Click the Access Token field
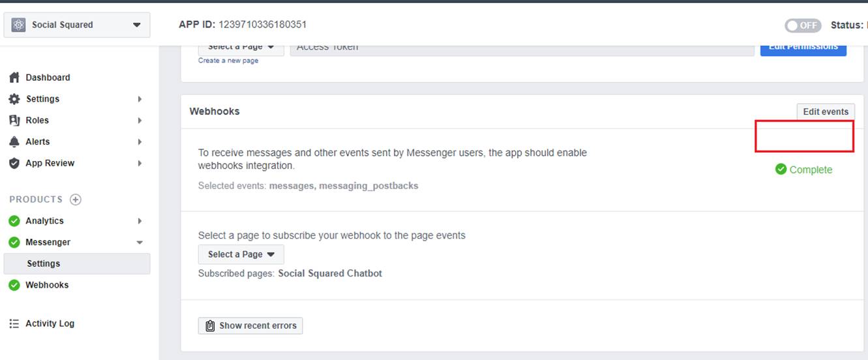Screen dimensions: 868x360 [522, 48]
